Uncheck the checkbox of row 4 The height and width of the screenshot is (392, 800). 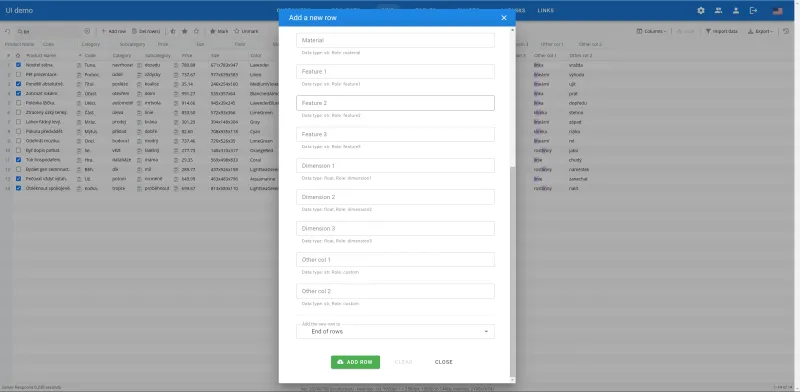(x=18, y=93)
